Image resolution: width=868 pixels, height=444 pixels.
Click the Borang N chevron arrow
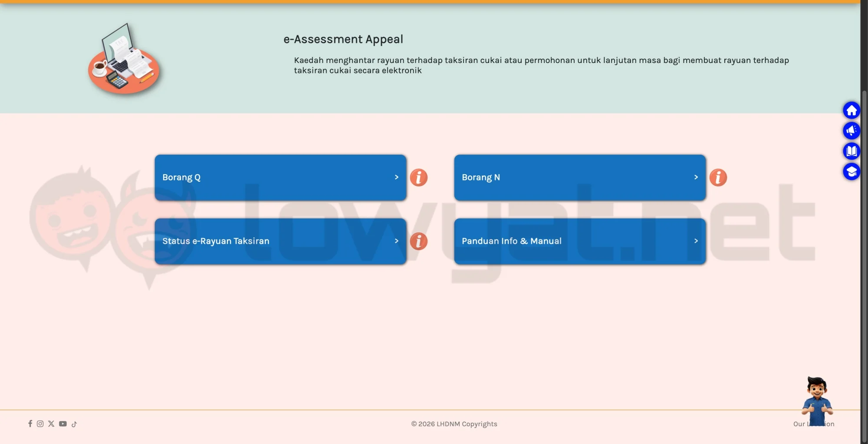click(696, 177)
